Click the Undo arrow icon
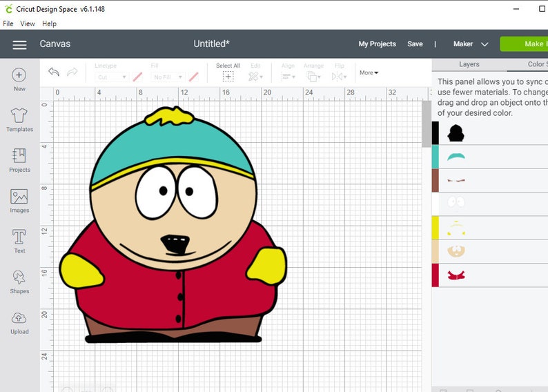The width and height of the screenshot is (548, 392). [x=54, y=72]
